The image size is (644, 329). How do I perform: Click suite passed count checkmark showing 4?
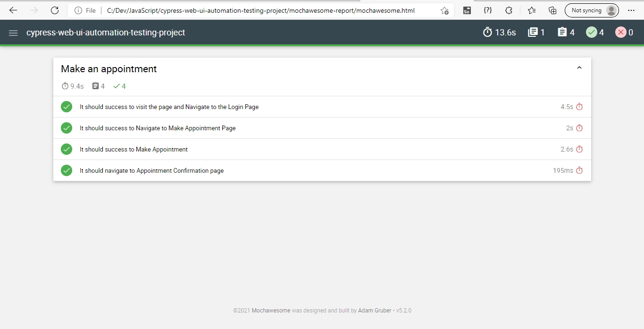click(x=119, y=86)
